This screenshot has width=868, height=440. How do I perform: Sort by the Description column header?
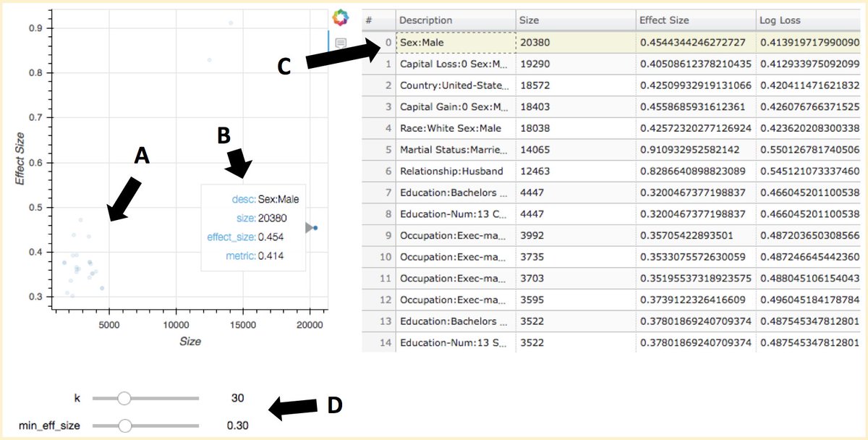click(455, 21)
